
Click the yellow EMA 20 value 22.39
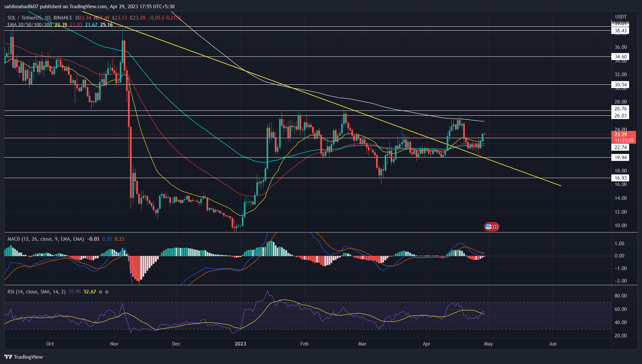[61, 25]
